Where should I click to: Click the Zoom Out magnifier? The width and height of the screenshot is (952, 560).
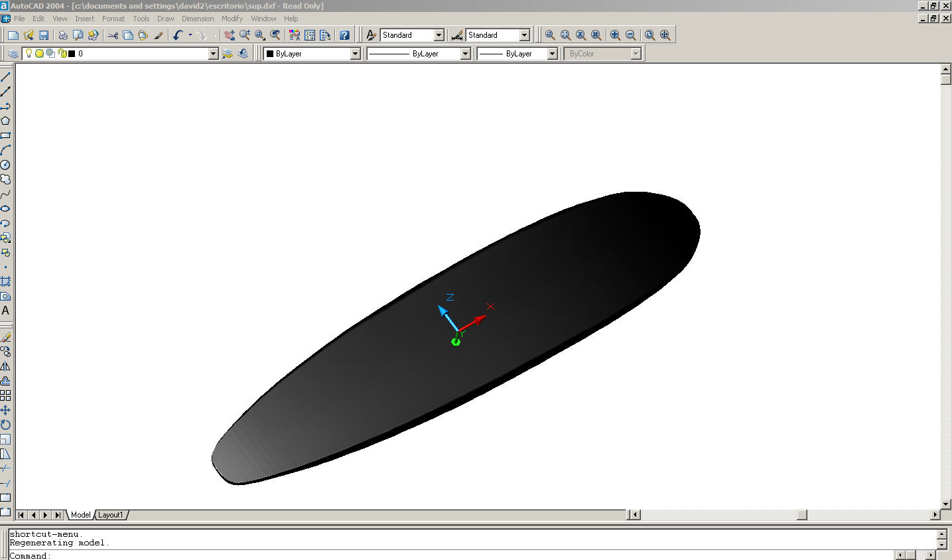631,35
